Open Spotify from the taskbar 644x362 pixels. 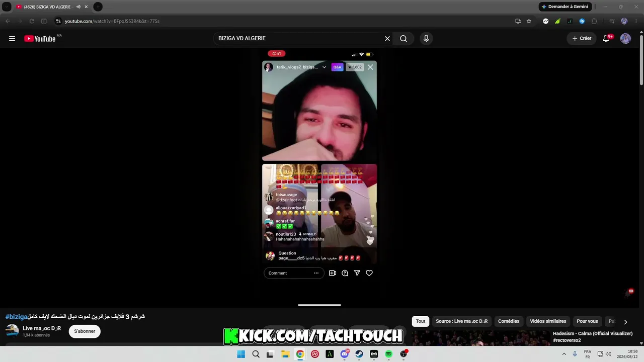(389, 354)
